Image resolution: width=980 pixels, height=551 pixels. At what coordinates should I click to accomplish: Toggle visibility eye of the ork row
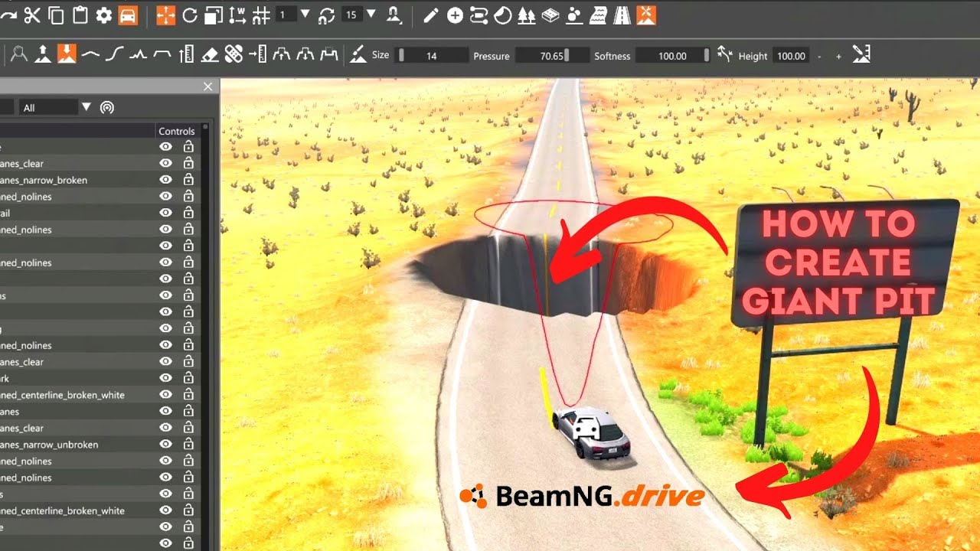pyautogui.click(x=165, y=378)
